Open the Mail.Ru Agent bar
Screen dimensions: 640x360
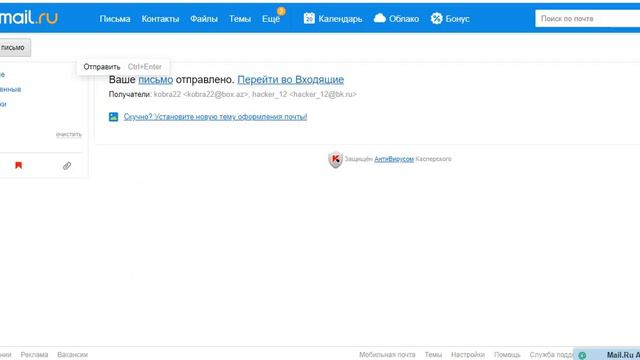coord(607,355)
